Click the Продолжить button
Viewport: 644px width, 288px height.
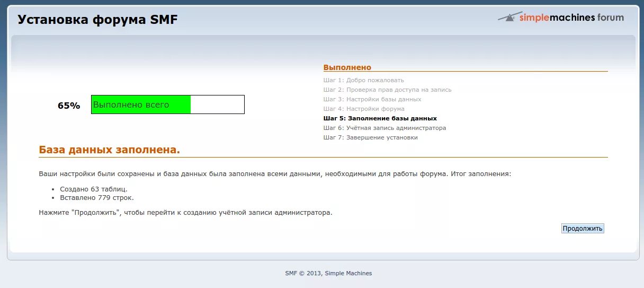tap(583, 229)
